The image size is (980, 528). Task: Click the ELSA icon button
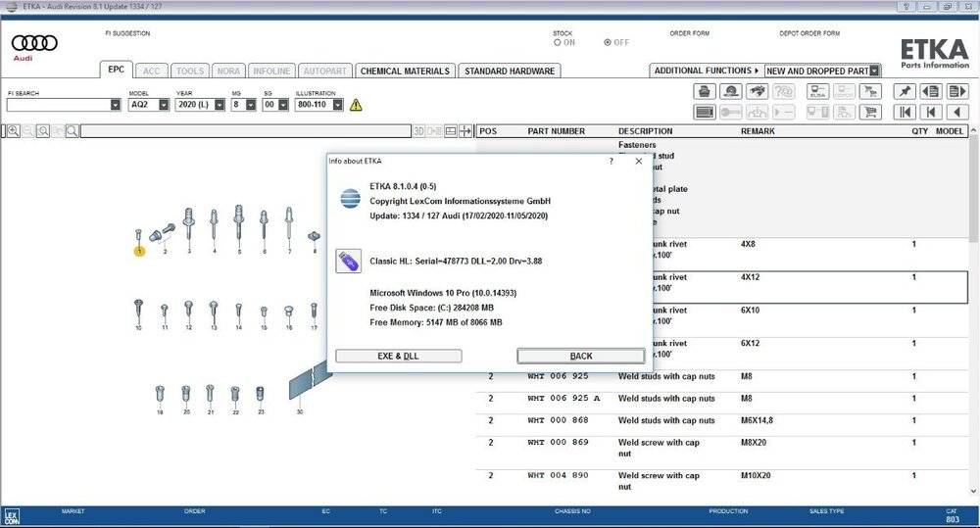(815, 91)
